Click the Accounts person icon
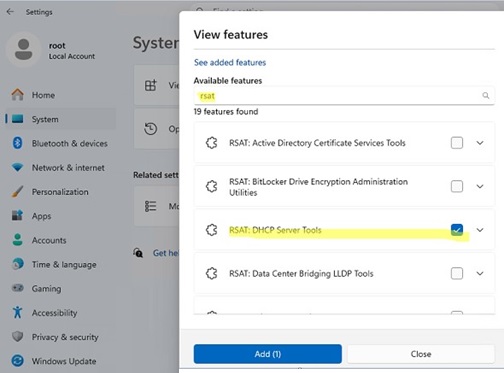 [x=17, y=240]
